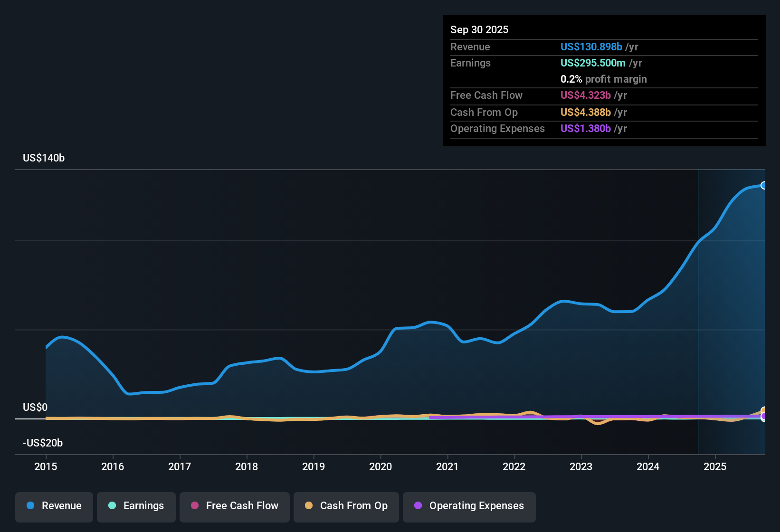Click the vertical forecast divider line on chart

click(x=698, y=309)
